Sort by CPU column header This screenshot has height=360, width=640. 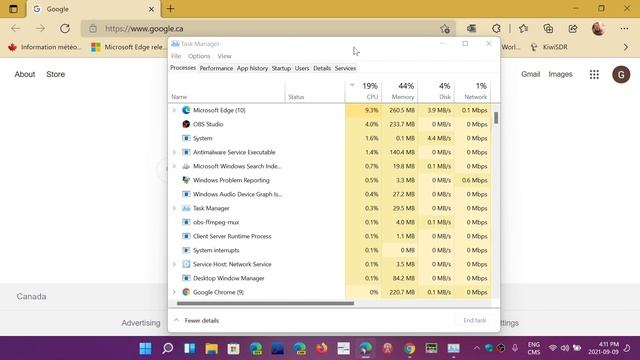tap(363, 91)
